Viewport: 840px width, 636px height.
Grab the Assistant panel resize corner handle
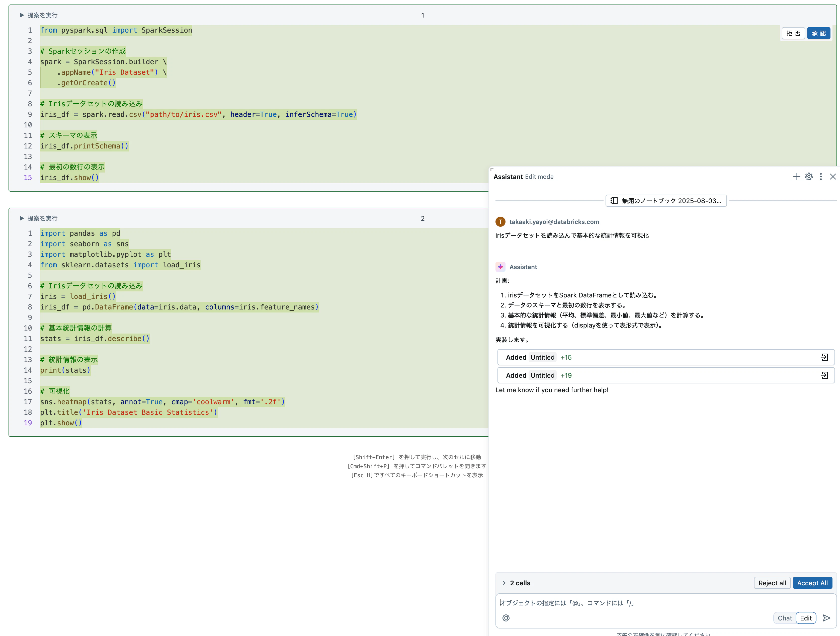[x=492, y=170]
